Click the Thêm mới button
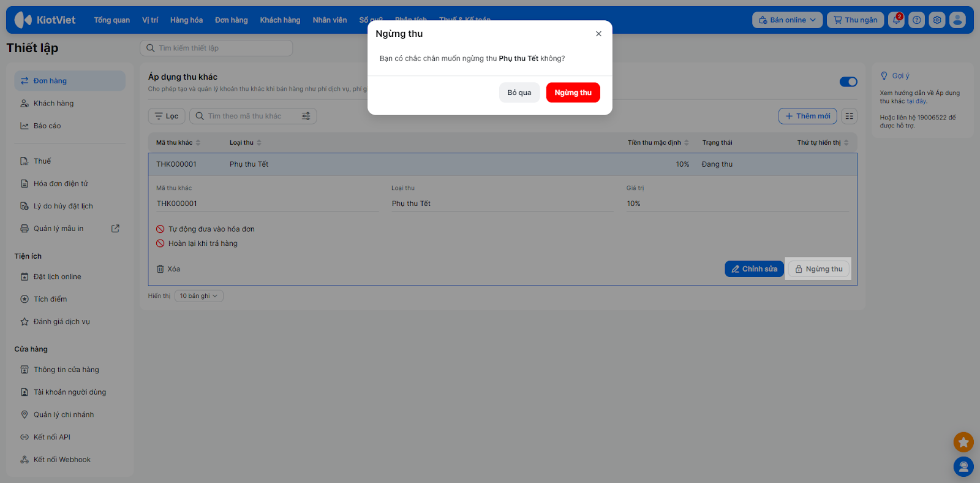The image size is (980, 483). pyautogui.click(x=808, y=116)
